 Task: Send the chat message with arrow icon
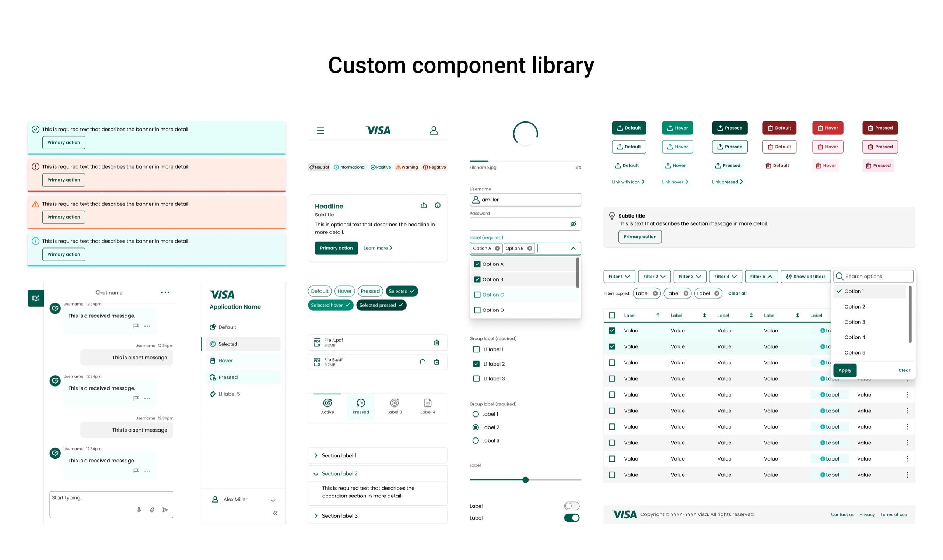tap(165, 510)
